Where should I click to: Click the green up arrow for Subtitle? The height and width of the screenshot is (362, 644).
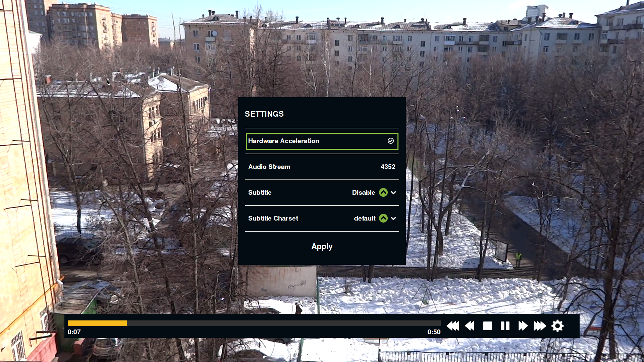[383, 193]
